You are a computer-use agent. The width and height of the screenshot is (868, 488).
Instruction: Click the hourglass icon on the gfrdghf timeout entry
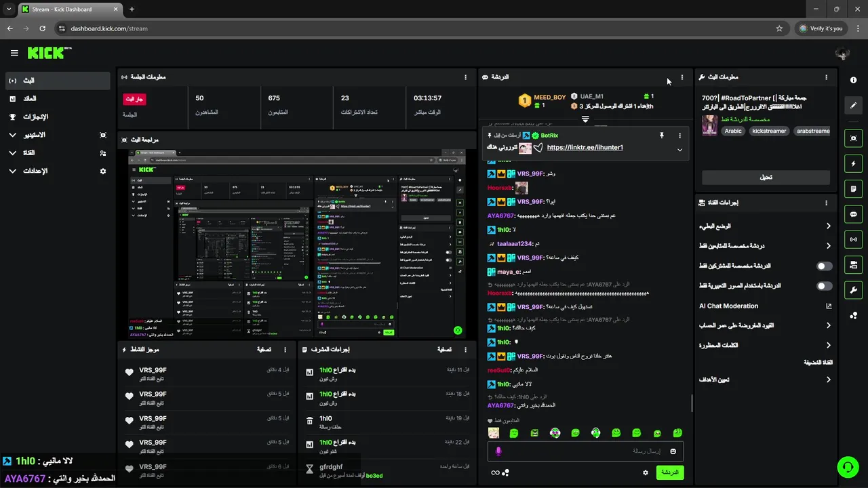tap(310, 468)
